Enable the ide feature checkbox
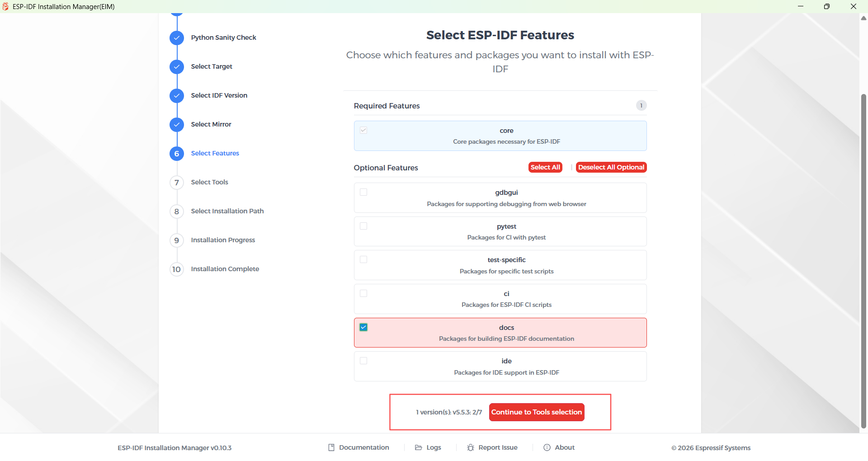This screenshot has height=461, width=868. coord(363,361)
